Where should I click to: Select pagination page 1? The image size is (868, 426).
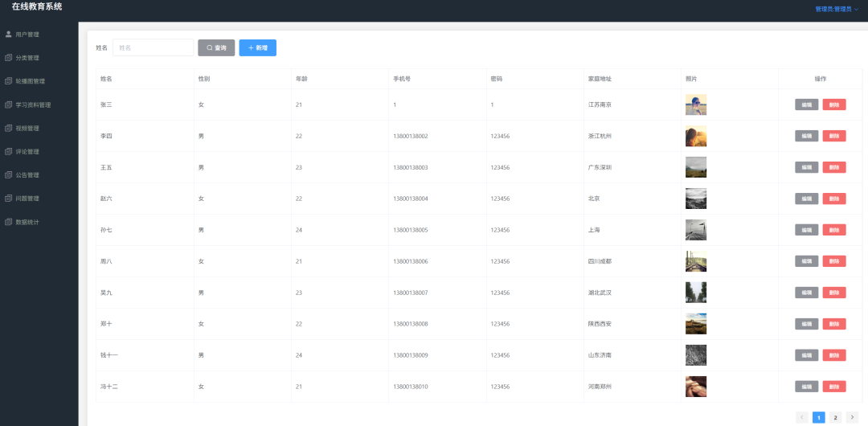click(x=819, y=417)
